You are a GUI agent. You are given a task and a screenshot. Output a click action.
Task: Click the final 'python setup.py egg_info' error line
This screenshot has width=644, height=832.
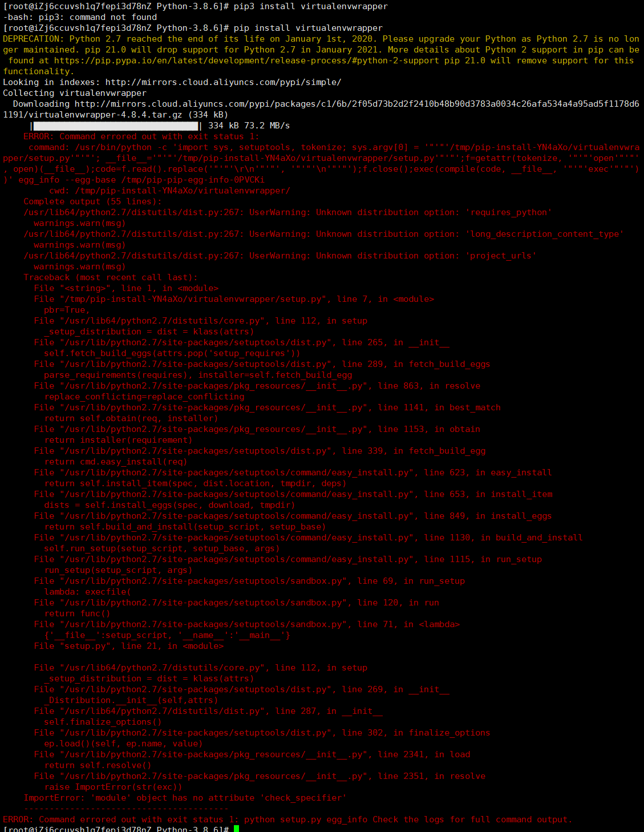point(287,819)
